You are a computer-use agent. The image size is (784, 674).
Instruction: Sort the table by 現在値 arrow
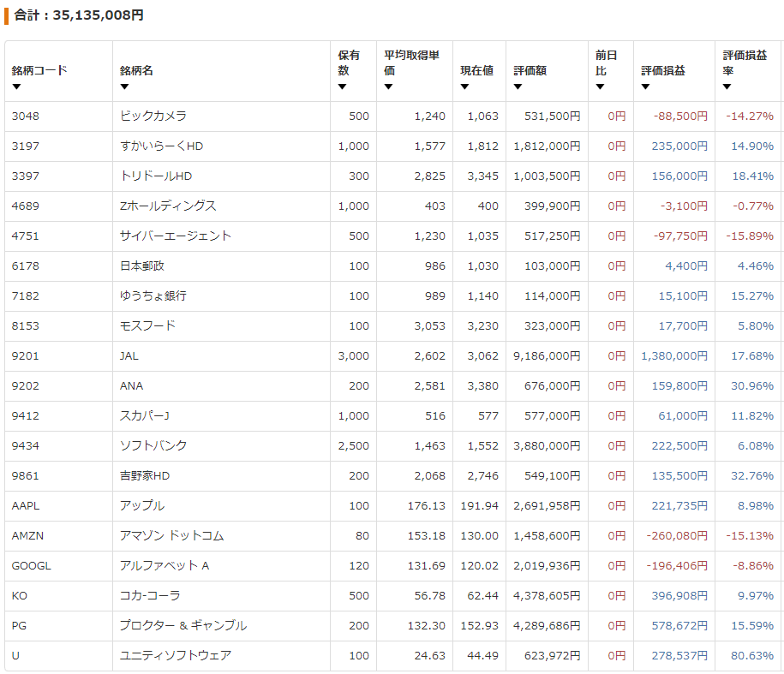click(464, 86)
